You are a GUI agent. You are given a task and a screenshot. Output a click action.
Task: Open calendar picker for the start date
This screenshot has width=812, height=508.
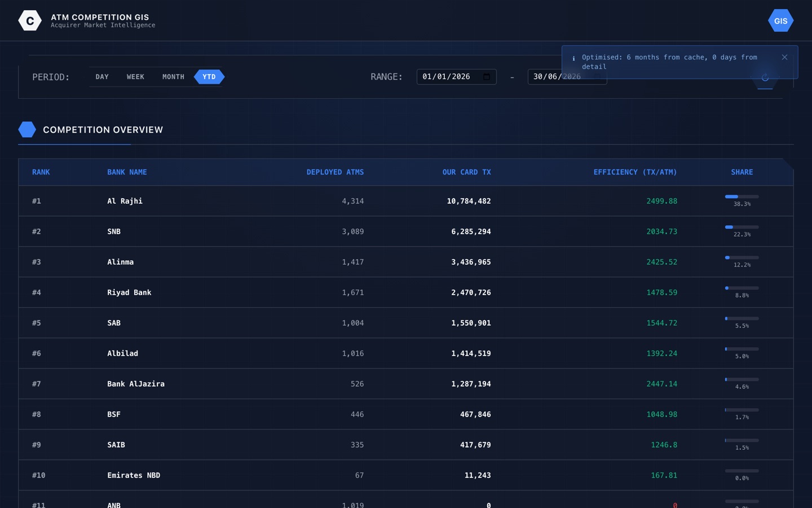click(487, 77)
